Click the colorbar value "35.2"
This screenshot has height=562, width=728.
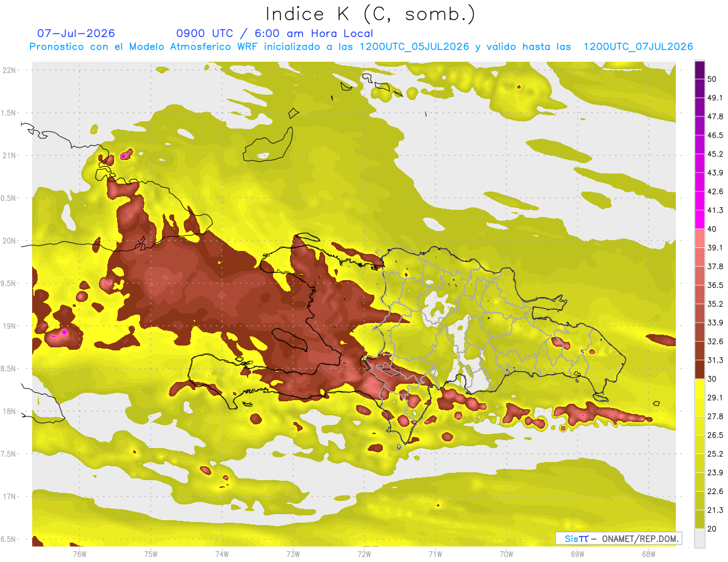[715, 304]
